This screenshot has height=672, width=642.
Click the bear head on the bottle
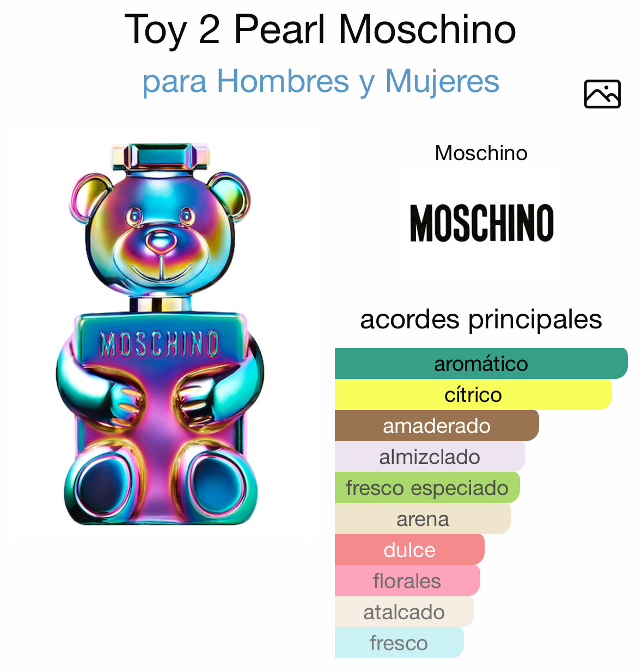(160, 234)
